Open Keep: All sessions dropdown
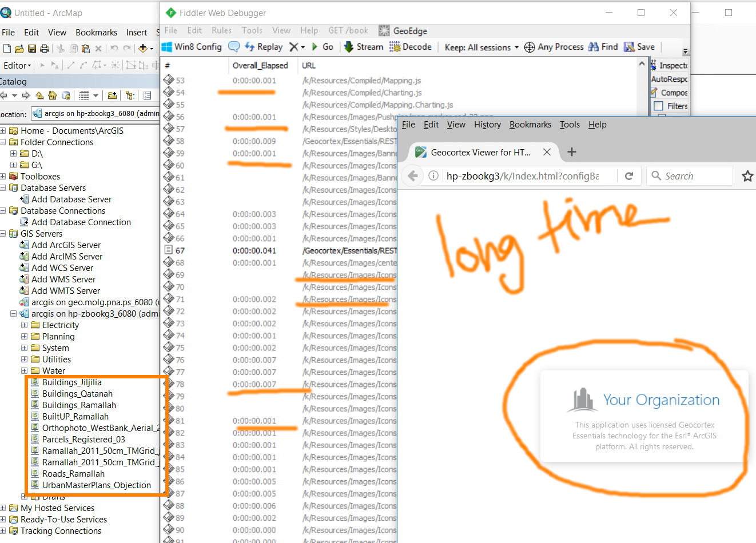This screenshot has width=756, height=543. (482, 47)
